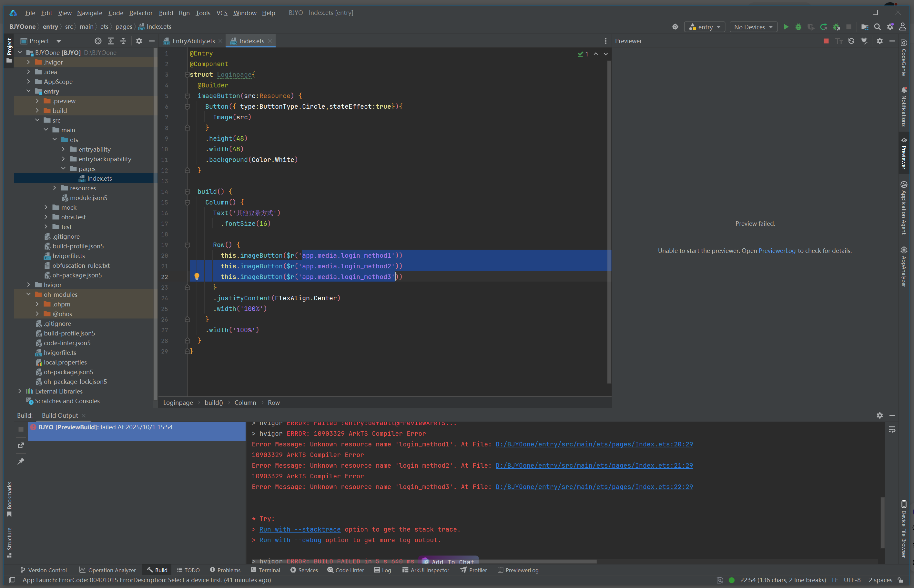Switch to the EntryAbility.ets tab
The image size is (914, 588).
193,41
